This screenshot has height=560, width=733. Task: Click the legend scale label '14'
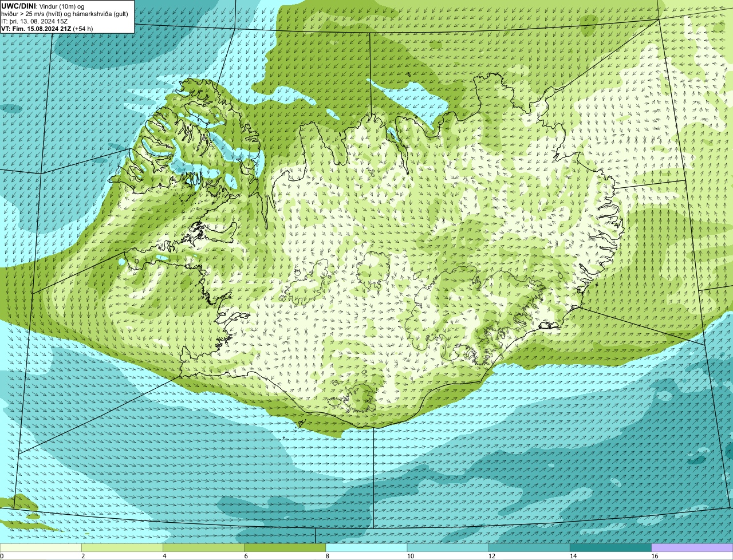pos(573,556)
